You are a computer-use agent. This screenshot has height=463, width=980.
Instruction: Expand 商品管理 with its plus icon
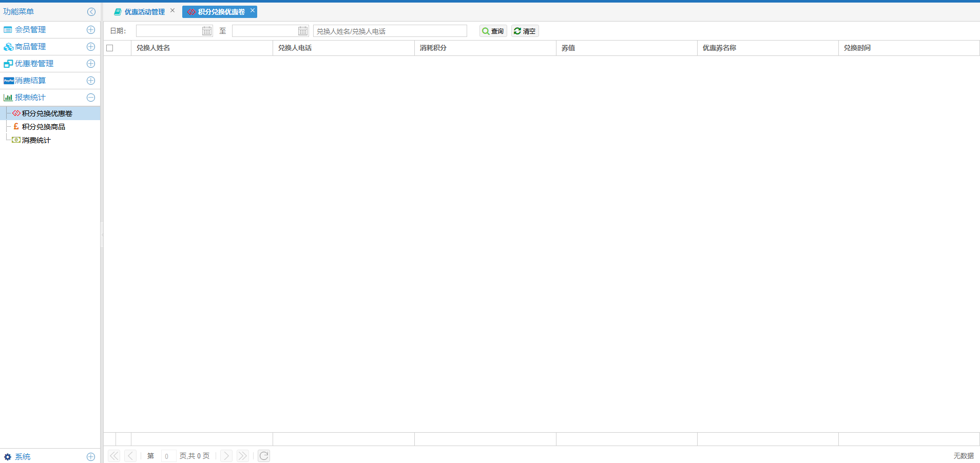91,47
